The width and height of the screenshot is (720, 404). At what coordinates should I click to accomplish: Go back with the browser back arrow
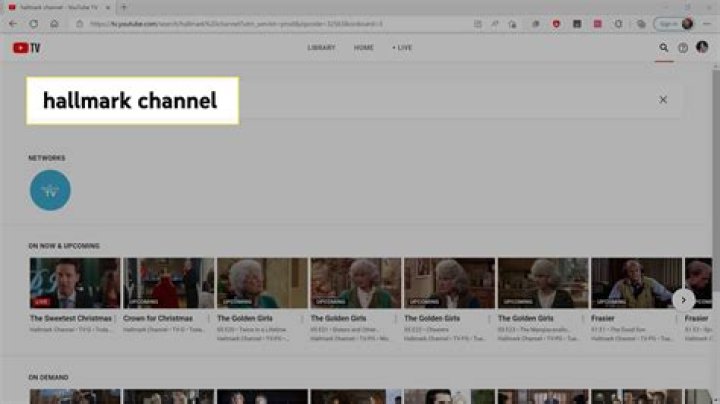coord(13,24)
